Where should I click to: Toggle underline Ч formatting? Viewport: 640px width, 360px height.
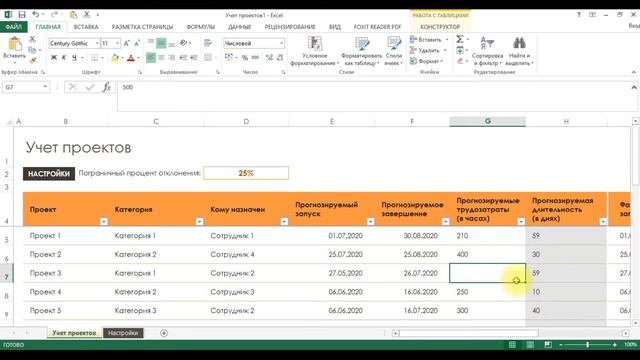74,58
